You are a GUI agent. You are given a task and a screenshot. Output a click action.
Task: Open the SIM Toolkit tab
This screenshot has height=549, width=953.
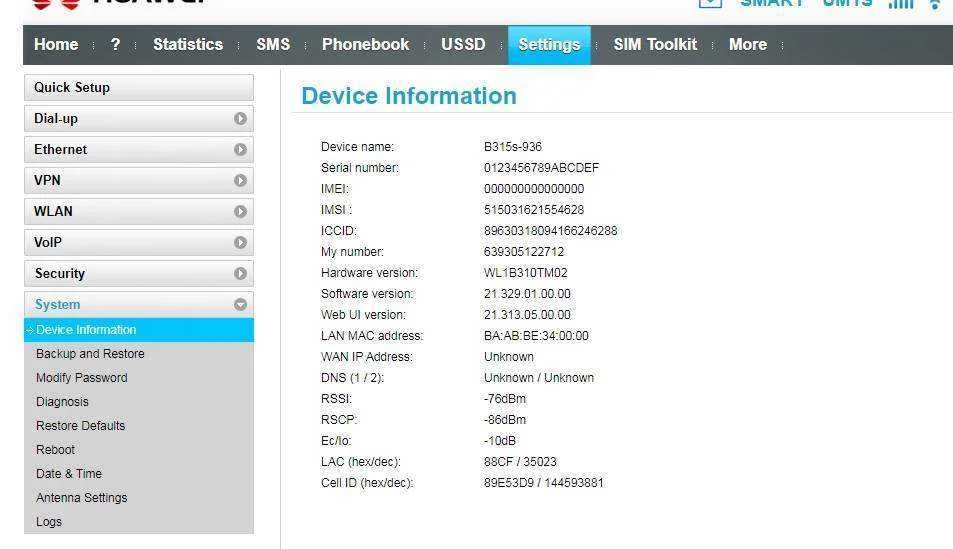point(655,44)
